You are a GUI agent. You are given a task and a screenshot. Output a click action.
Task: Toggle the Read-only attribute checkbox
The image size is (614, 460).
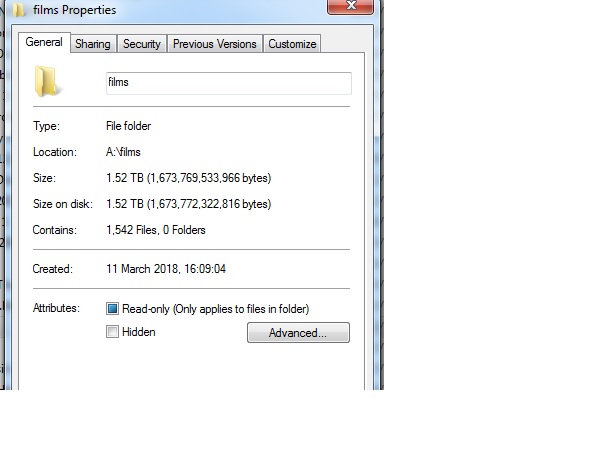pyautogui.click(x=112, y=309)
